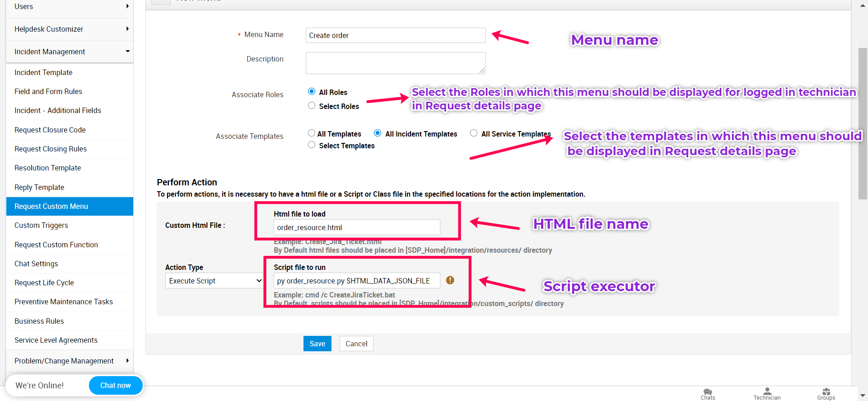Click the Html file to load field
This screenshot has width=868, height=401.
click(x=357, y=227)
